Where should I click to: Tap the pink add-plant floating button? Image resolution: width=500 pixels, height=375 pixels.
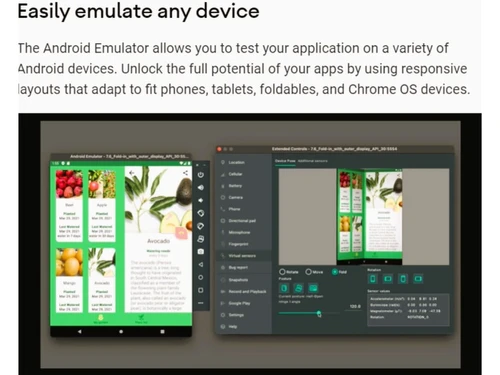[181, 234]
